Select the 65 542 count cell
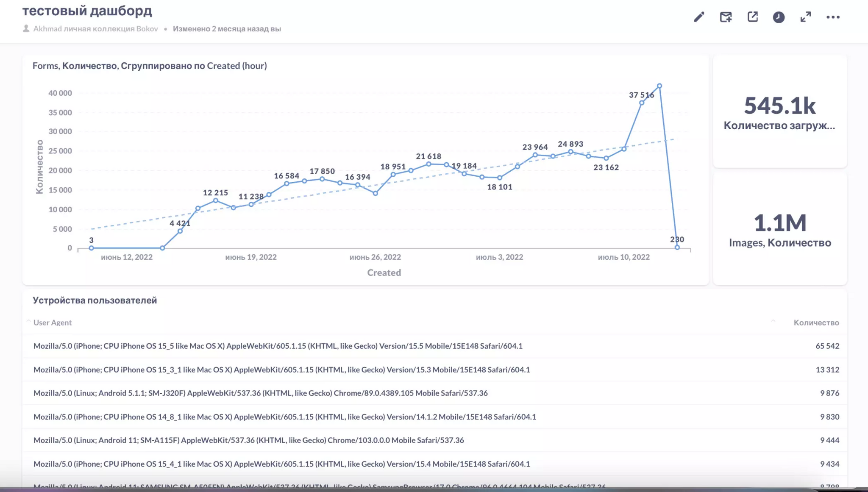Viewport: 868px width, 492px height. point(827,346)
